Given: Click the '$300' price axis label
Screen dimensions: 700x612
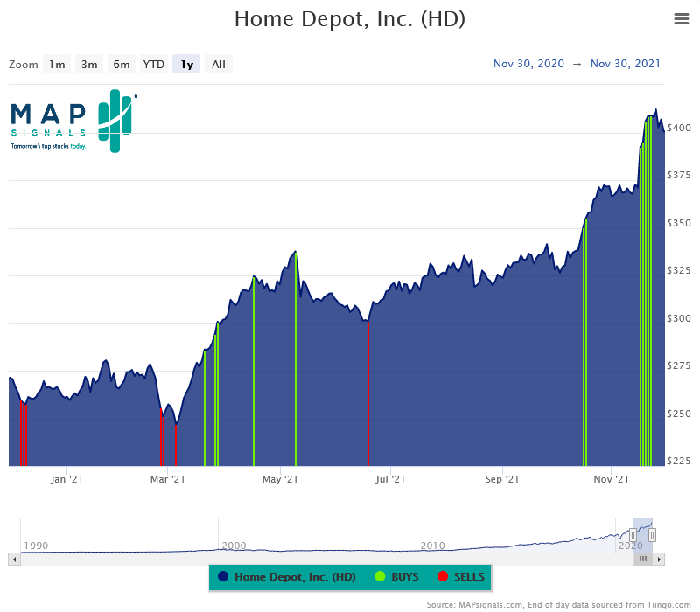Looking at the screenshot, I should (679, 318).
